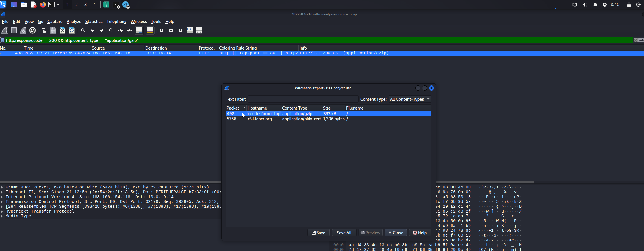Viewport: 644px width, 251px height.
Task: Click Save All to export all objects
Action: point(344,233)
